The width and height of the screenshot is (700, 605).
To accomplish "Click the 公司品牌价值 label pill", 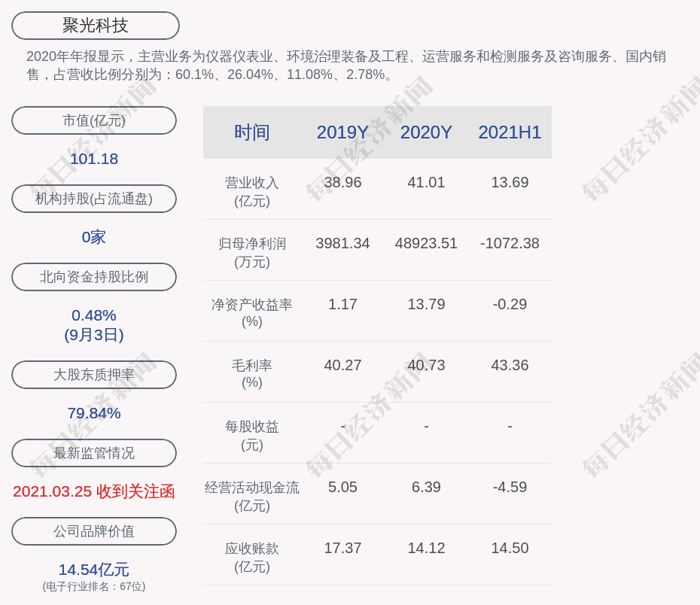I will 94,531.
